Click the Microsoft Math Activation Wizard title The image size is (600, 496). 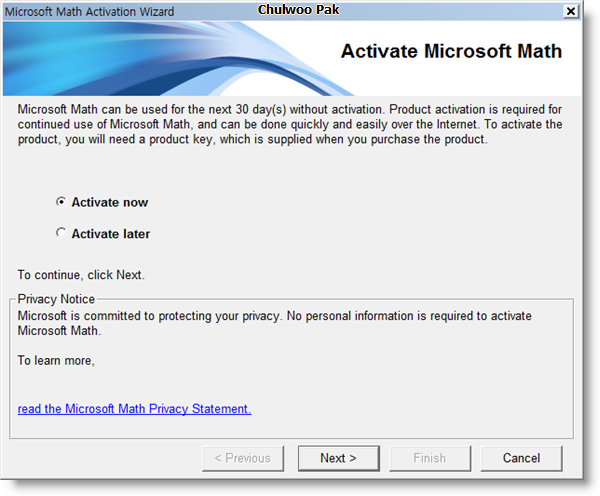89,12
